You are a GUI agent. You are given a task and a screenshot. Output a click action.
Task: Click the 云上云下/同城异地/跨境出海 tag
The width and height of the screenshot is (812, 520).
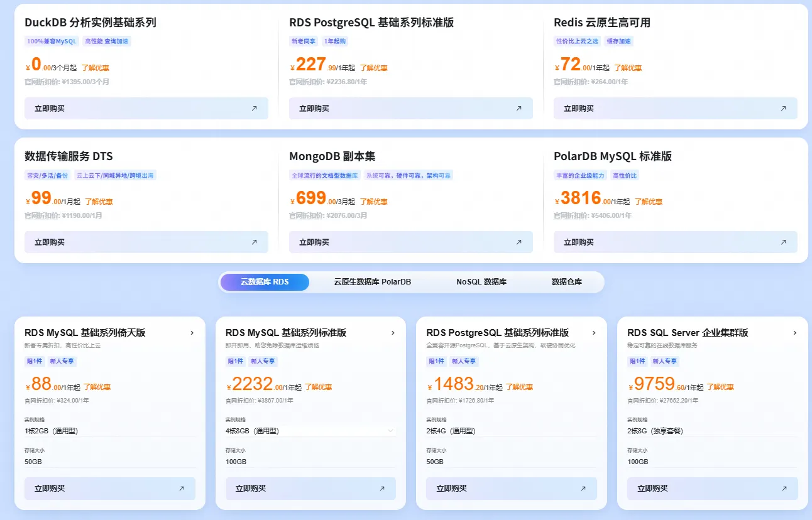(114, 175)
